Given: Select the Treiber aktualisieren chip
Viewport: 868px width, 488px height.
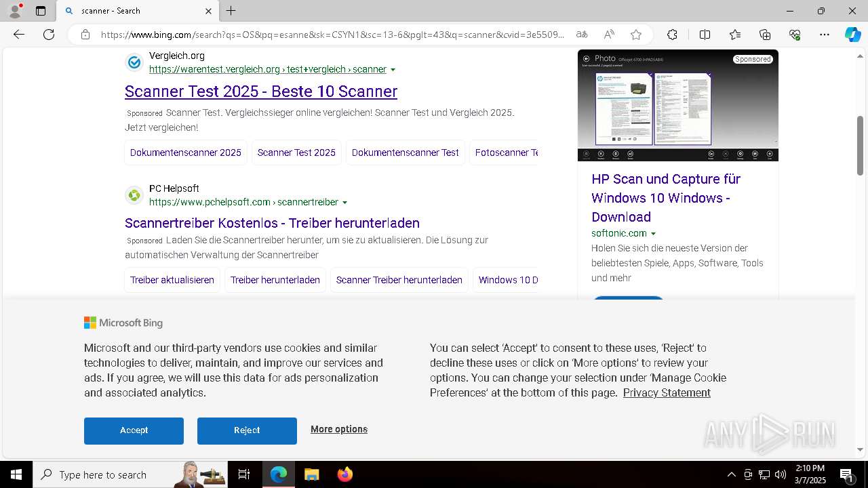Looking at the screenshot, I should click(x=172, y=280).
